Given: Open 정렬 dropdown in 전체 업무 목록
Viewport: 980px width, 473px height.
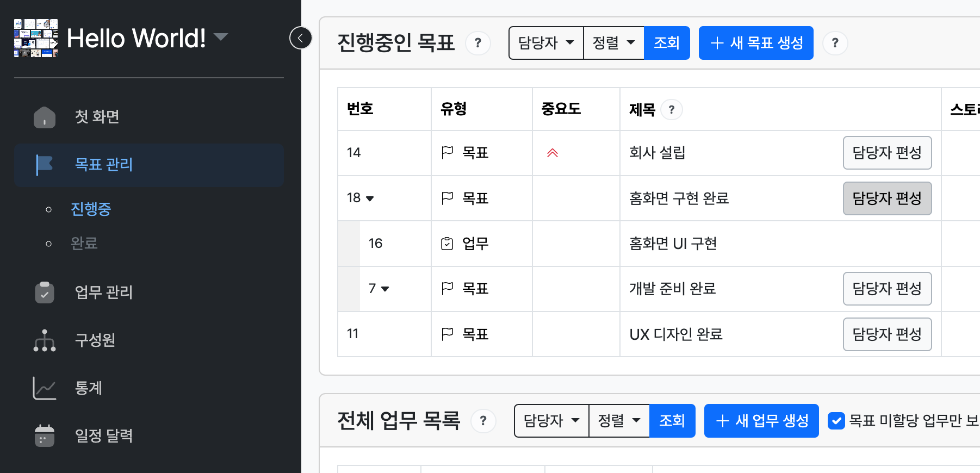Looking at the screenshot, I should coord(619,421).
